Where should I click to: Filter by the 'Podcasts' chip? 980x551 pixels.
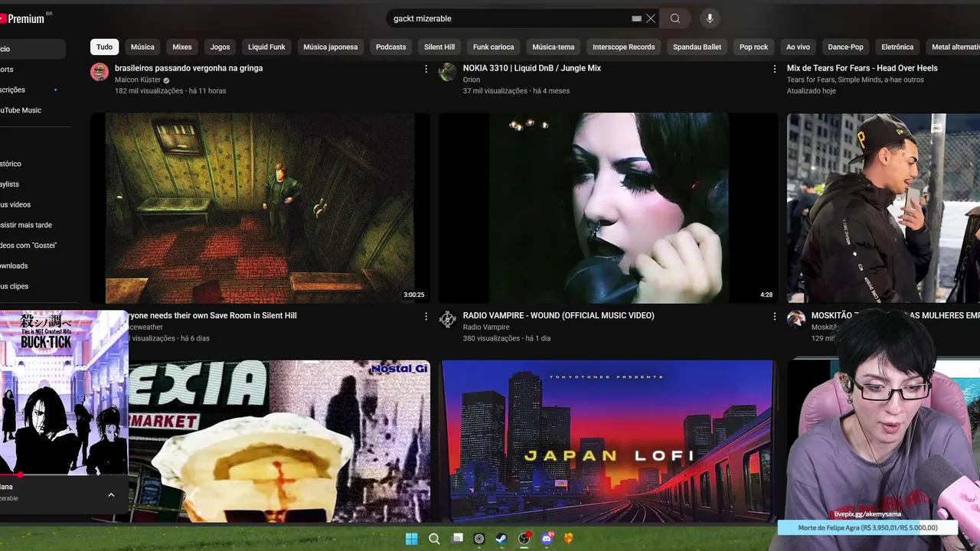click(390, 47)
